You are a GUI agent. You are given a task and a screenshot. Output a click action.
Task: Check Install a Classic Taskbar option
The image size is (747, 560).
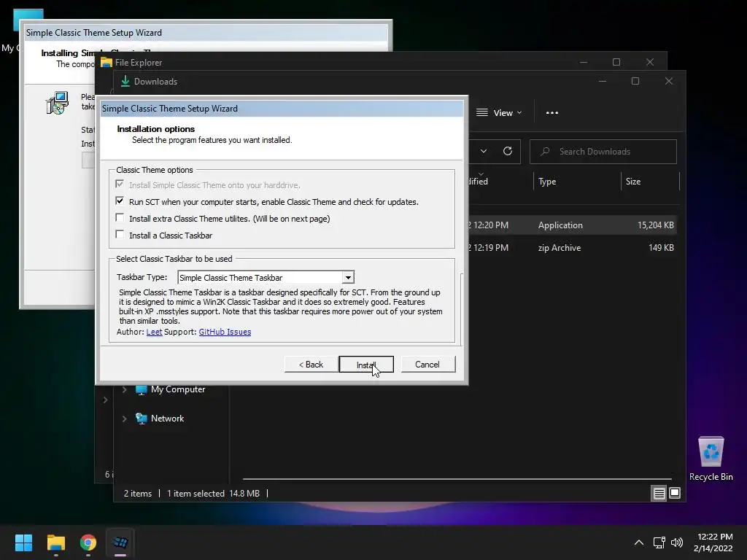pos(120,234)
